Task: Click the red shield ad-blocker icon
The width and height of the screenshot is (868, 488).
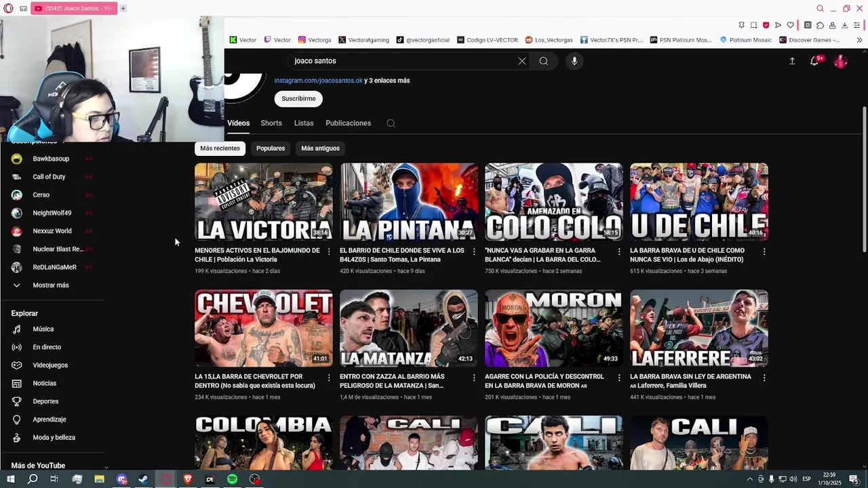Action: coord(766,25)
